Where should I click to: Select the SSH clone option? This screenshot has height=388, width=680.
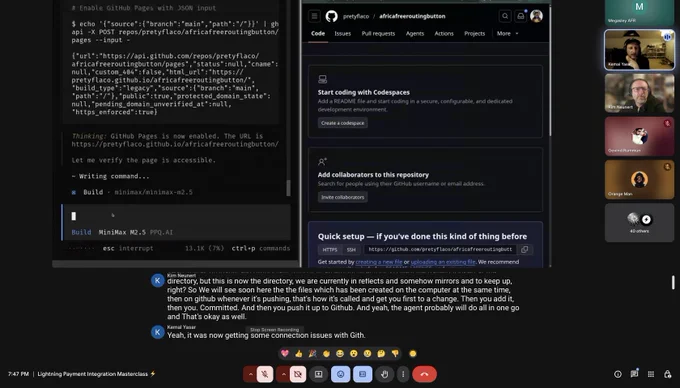pos(351,250)
